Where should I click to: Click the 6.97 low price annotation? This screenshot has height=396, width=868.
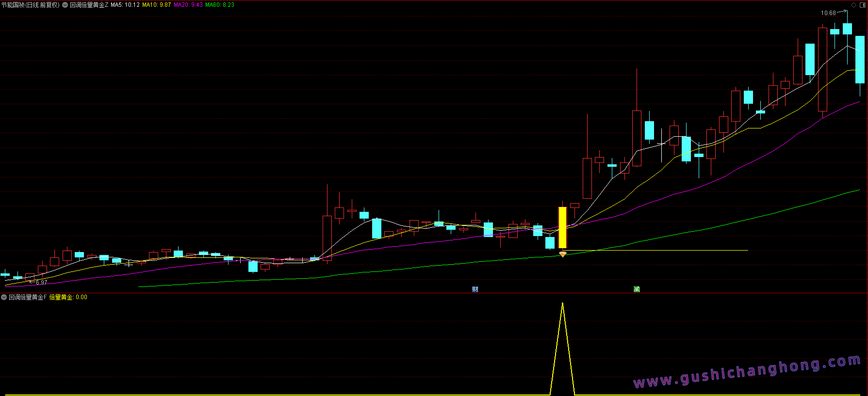click(41, 283)
